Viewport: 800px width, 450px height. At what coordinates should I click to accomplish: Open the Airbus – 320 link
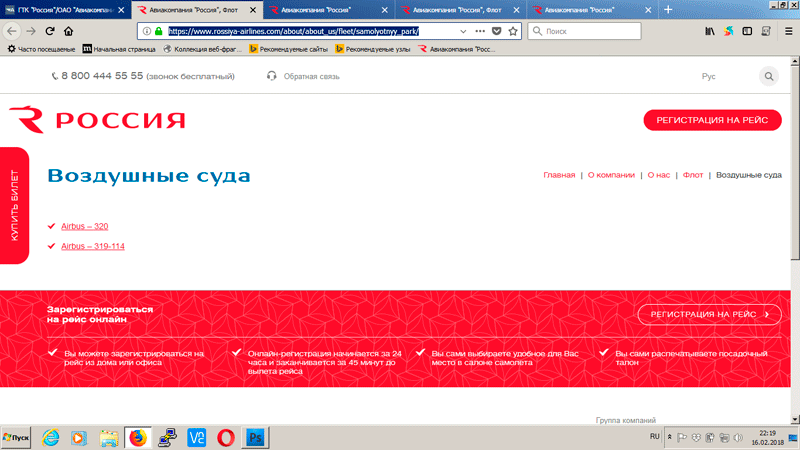[x=85, y=226]
